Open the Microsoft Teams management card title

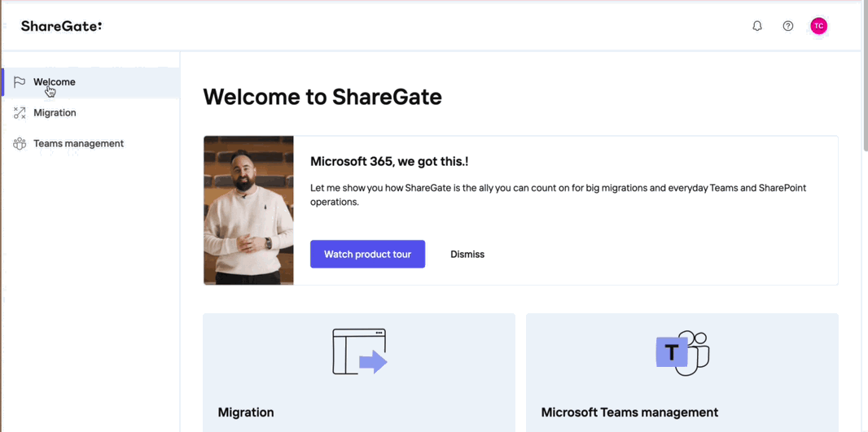pyautogui.click(x=629, y=412)
